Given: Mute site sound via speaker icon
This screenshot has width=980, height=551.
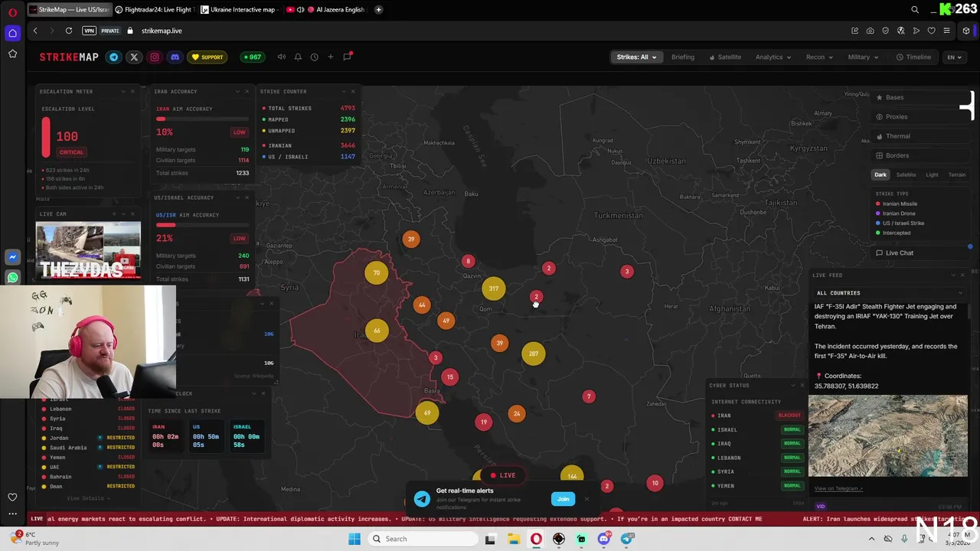Looking at the screenshot, I should pyautogui.click(x=281, y=57).
